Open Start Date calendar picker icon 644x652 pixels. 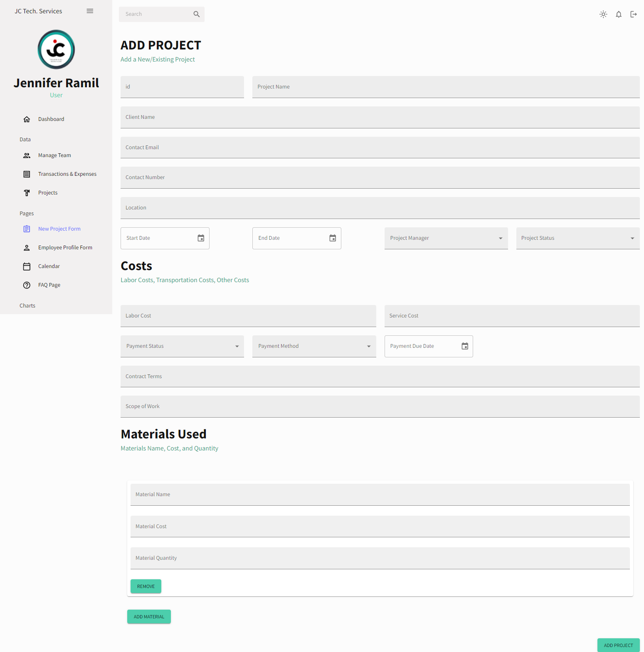(201, 238)
